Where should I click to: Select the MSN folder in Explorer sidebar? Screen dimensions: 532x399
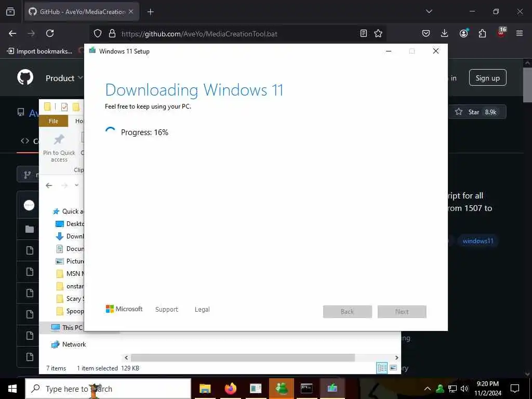coord(70,273)
